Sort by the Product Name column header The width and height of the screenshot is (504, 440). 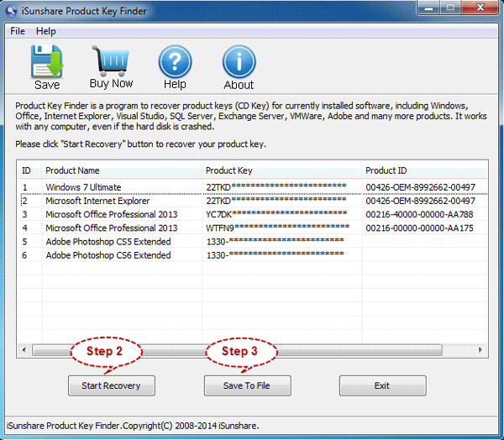121,170
